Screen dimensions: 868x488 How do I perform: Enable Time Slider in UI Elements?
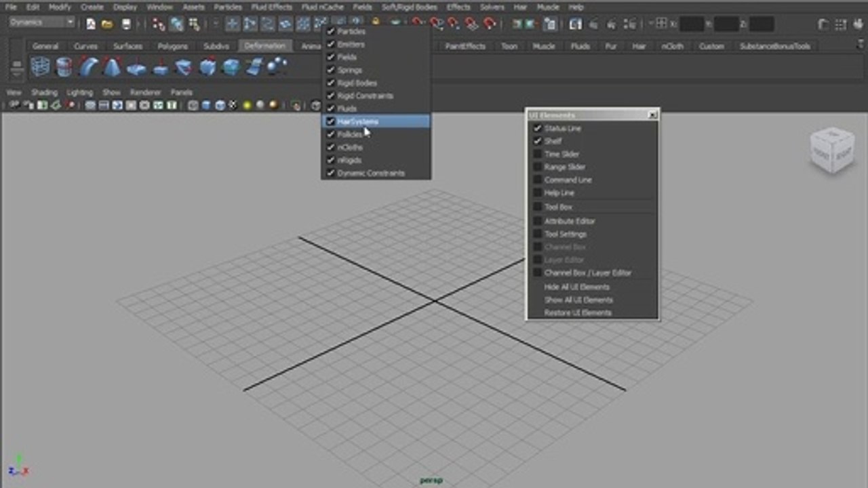pyautogui.click(x=537, y=154)
